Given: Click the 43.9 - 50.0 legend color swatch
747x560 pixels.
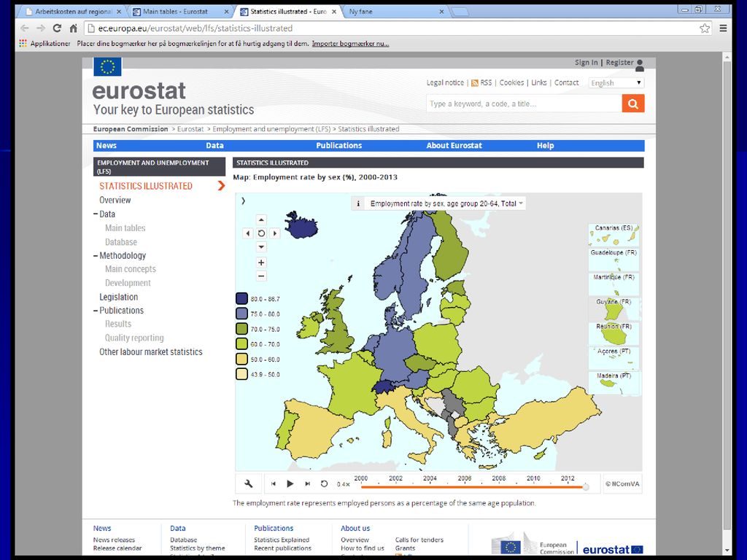Looking at the screenshot, I should [241, 374].
